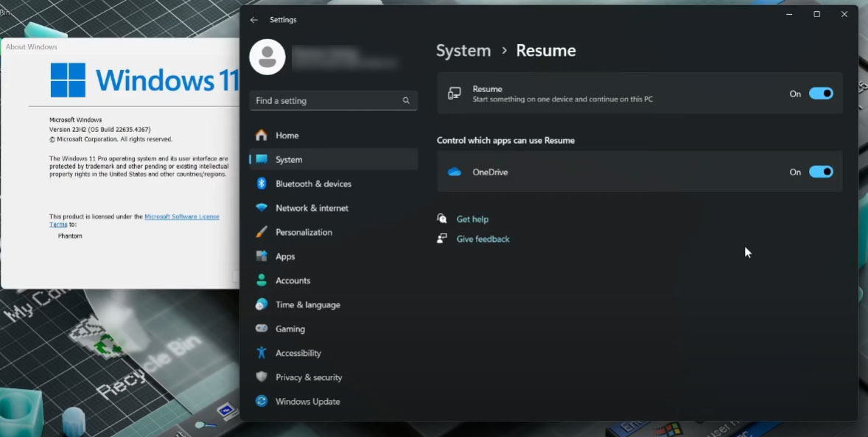Open the Microsoft Software License Terms link
The image size is (868, 437).
(181, 216)
